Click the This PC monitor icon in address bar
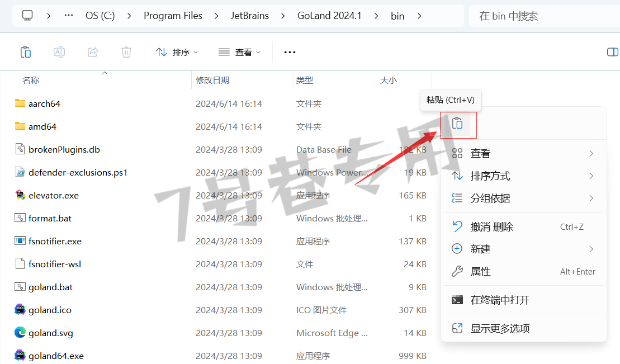The image size is (620, 364). pos(27,16)
